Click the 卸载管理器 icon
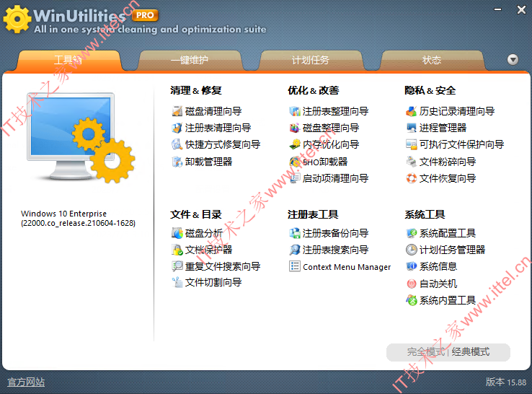Image resolution: width=532 pixels, height=394 pixels. [x=177, y=162]
